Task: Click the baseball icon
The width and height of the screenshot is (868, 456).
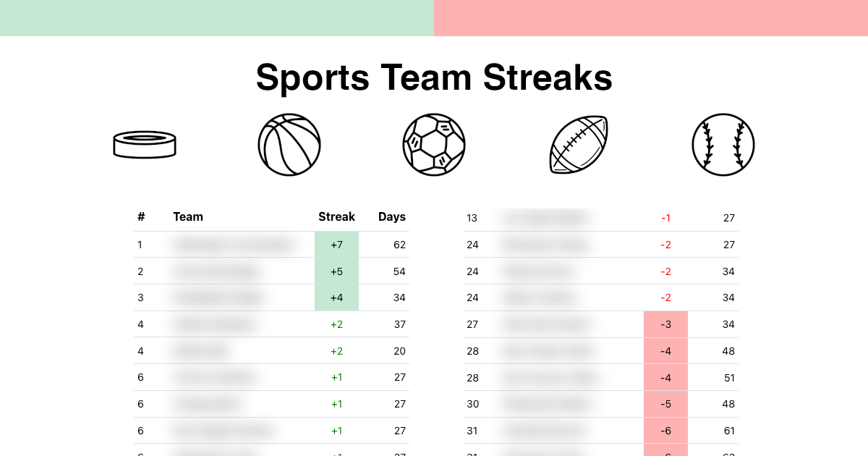Action: pyautogui.click(x=723, y=145)
